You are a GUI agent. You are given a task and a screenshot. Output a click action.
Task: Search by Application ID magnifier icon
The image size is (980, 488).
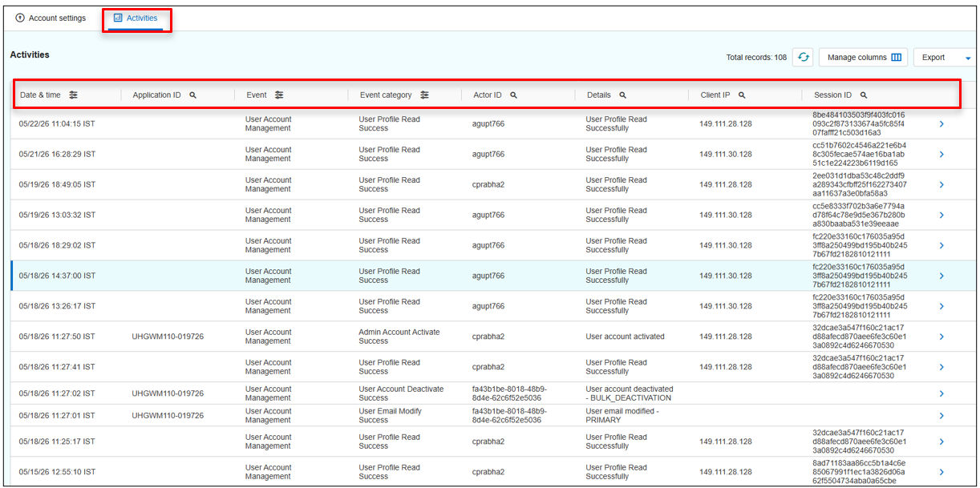coord(192,95)
